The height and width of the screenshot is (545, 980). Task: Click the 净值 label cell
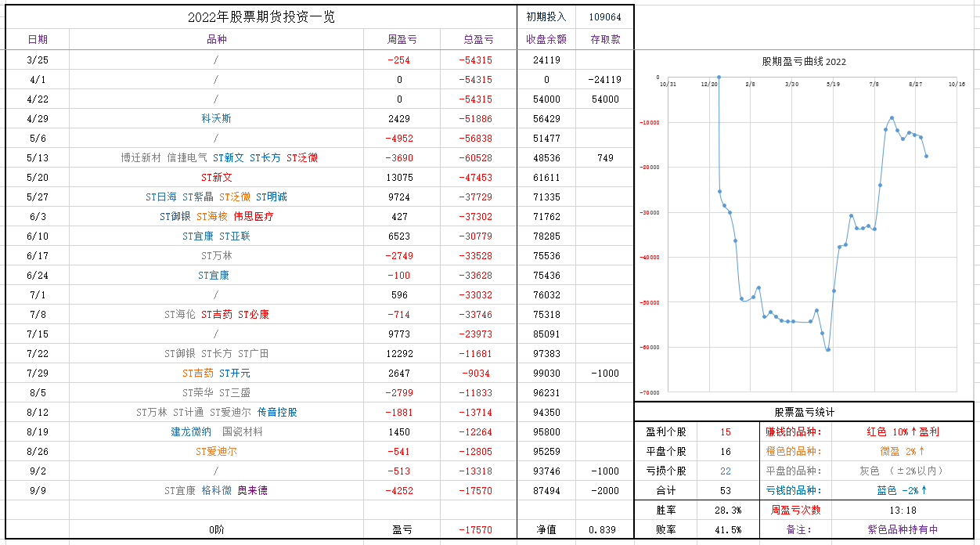tap(546, 530)
